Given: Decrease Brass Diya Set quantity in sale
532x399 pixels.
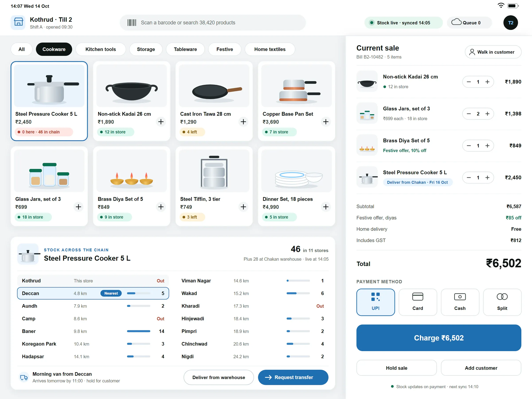Looking at the screenshot, I should (469, 146).
